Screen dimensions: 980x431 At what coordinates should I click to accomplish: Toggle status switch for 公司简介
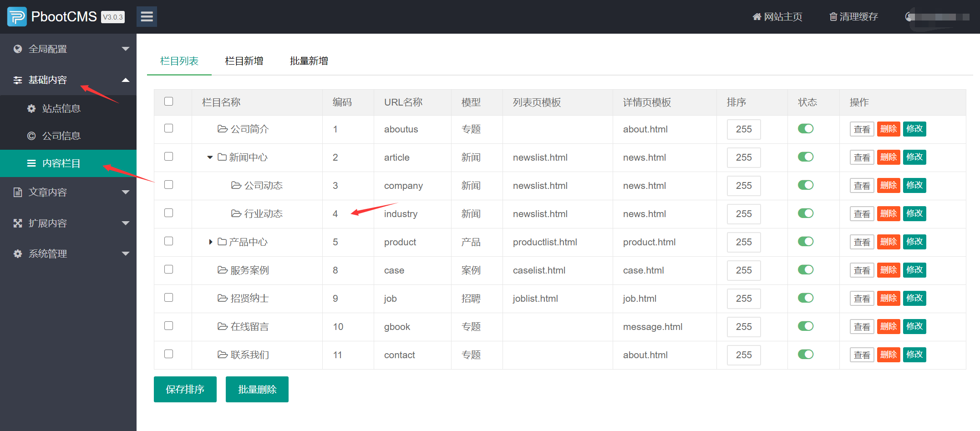point(806,129)
